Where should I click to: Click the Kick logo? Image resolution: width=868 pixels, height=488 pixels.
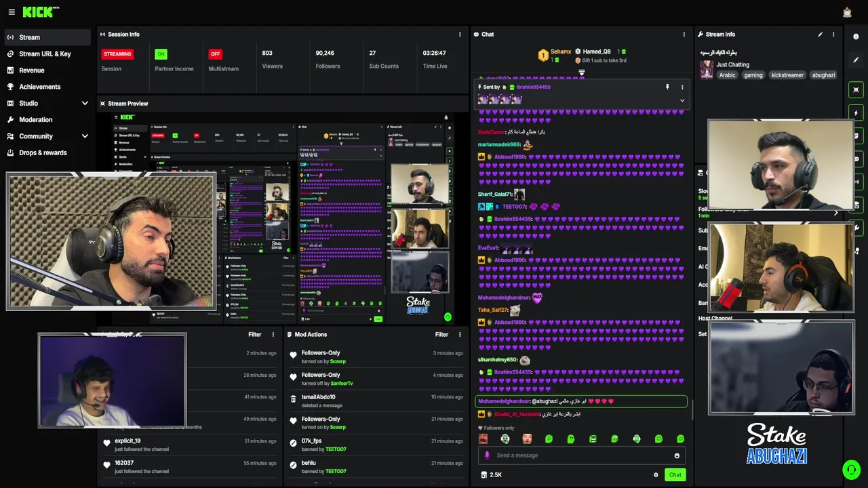41,12
